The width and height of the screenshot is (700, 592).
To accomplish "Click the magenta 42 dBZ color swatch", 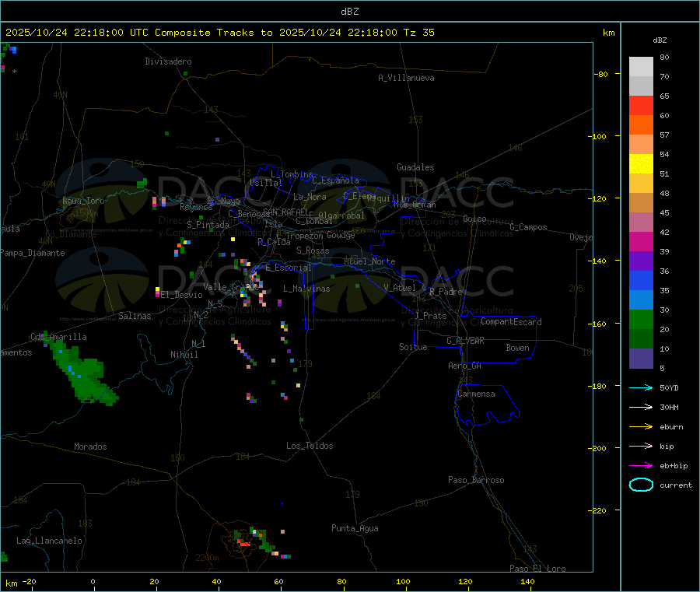I will pos(641,241).
